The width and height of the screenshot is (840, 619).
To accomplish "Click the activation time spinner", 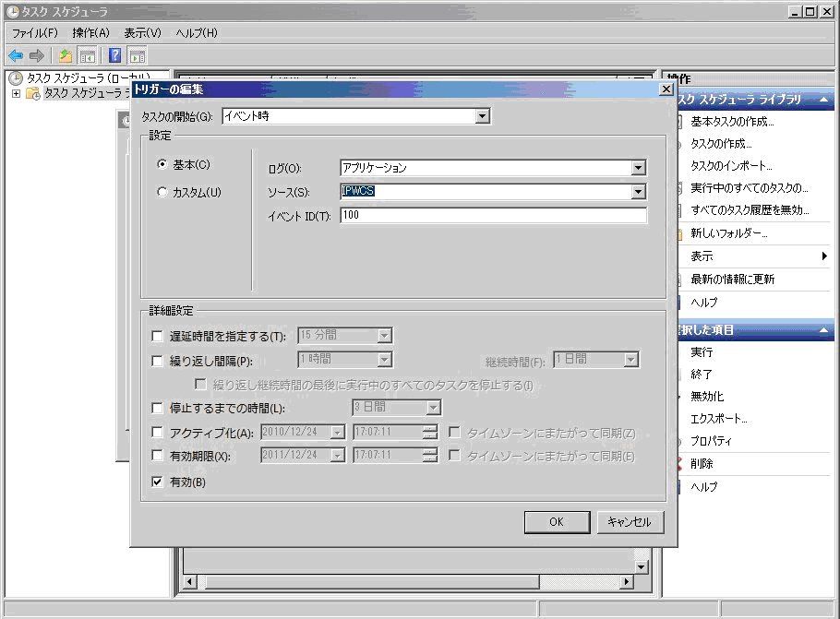I will [x=430, y=432].
